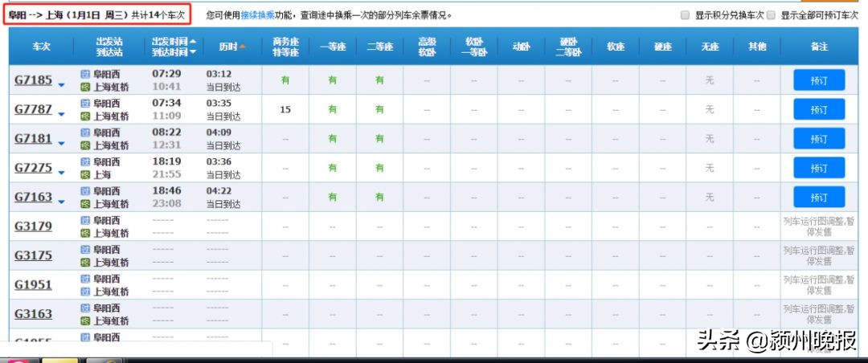The width and height of the screenshot is (868, 363).
Task: Click the 一等座 column header
Action: click(332, 47)
